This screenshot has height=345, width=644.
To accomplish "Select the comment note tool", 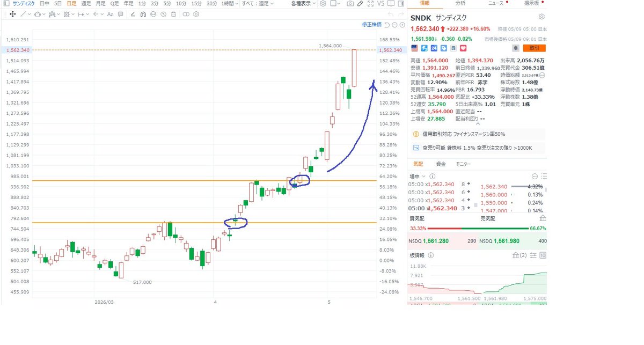I will (120, 14).
